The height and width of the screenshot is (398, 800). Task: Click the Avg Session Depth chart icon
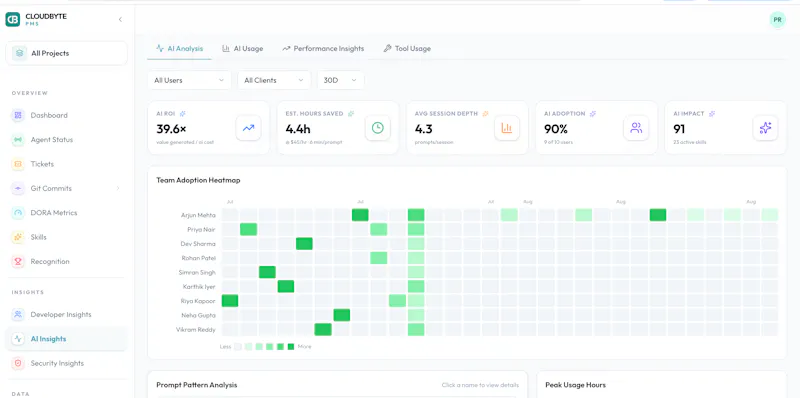507,128
